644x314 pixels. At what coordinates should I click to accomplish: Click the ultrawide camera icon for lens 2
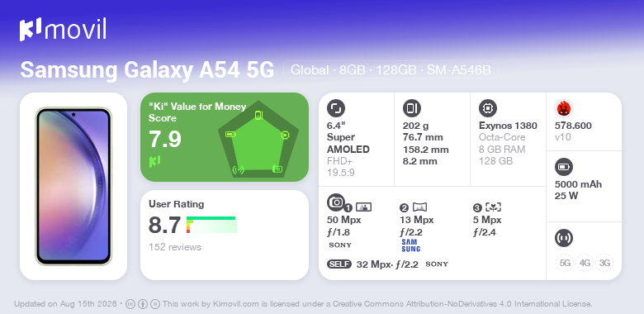click(x=419, y=207)
